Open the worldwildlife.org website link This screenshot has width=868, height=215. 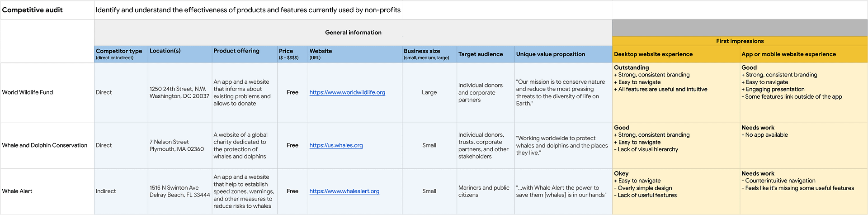pos(347,92)
